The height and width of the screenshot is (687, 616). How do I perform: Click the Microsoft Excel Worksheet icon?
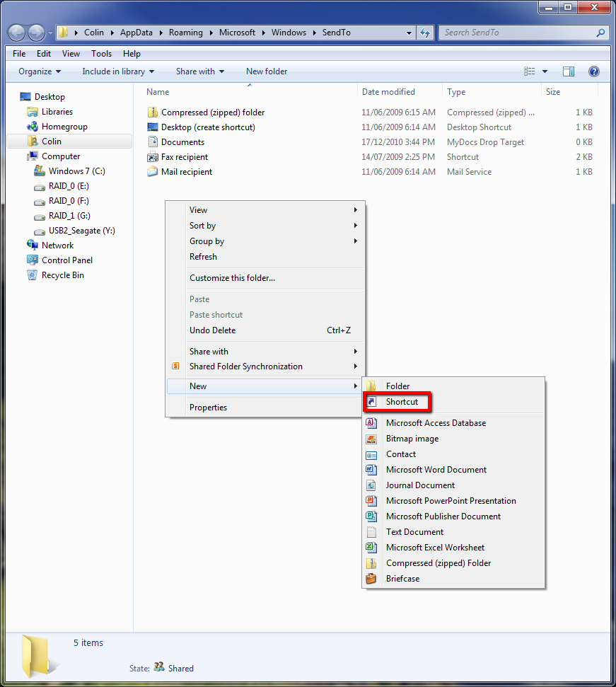371,547
